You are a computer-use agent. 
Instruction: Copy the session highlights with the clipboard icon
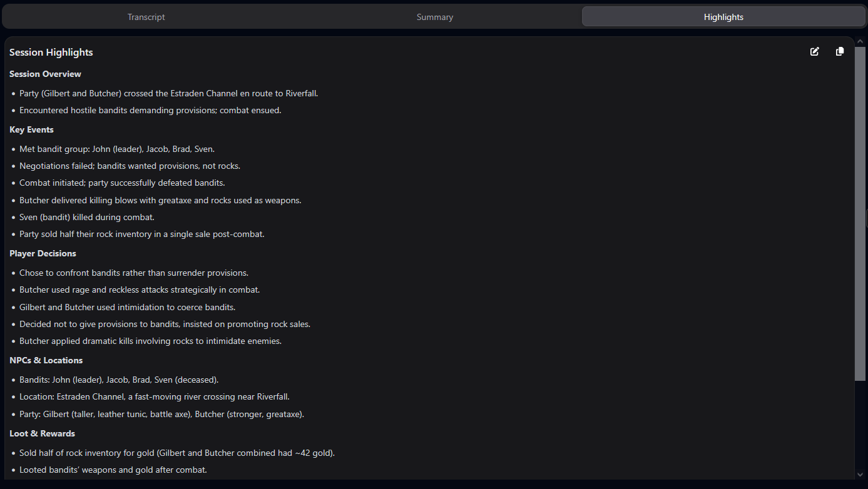840,51
